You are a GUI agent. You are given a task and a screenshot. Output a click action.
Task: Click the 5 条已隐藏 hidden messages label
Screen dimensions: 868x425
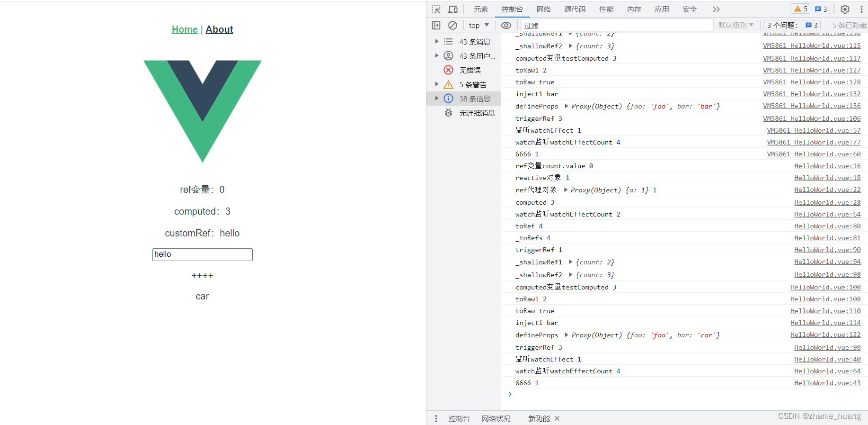849,25
